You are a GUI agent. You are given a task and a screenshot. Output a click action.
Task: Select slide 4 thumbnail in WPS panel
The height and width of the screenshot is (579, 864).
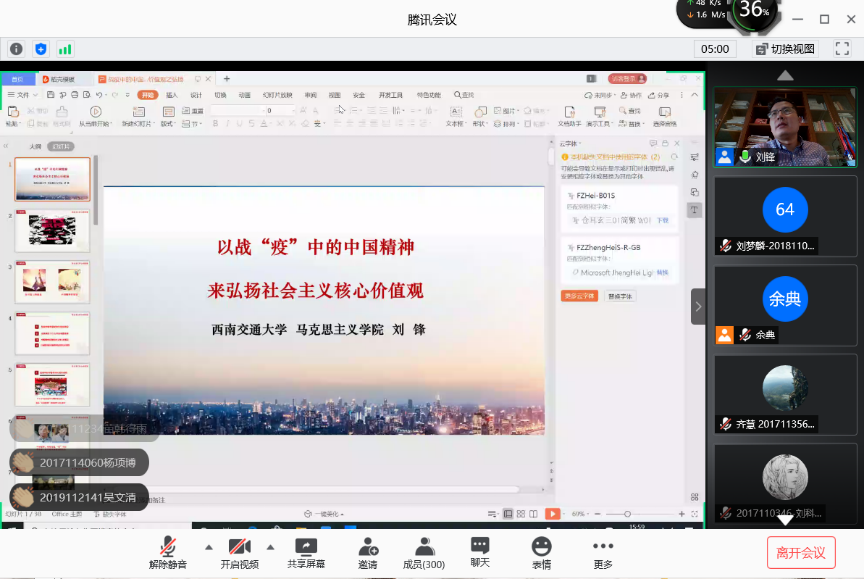[x=52, y=333]
